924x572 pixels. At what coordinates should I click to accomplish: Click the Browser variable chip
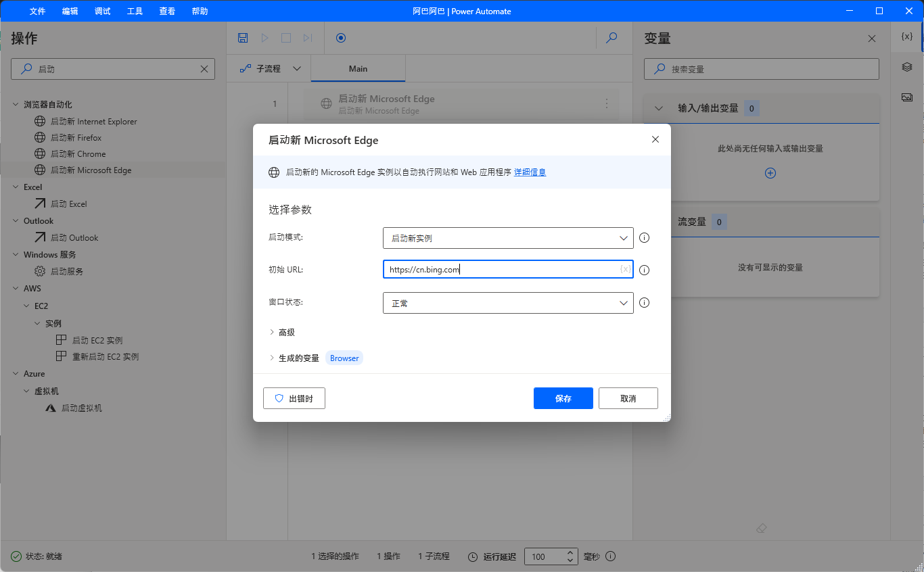coord(344,358)
